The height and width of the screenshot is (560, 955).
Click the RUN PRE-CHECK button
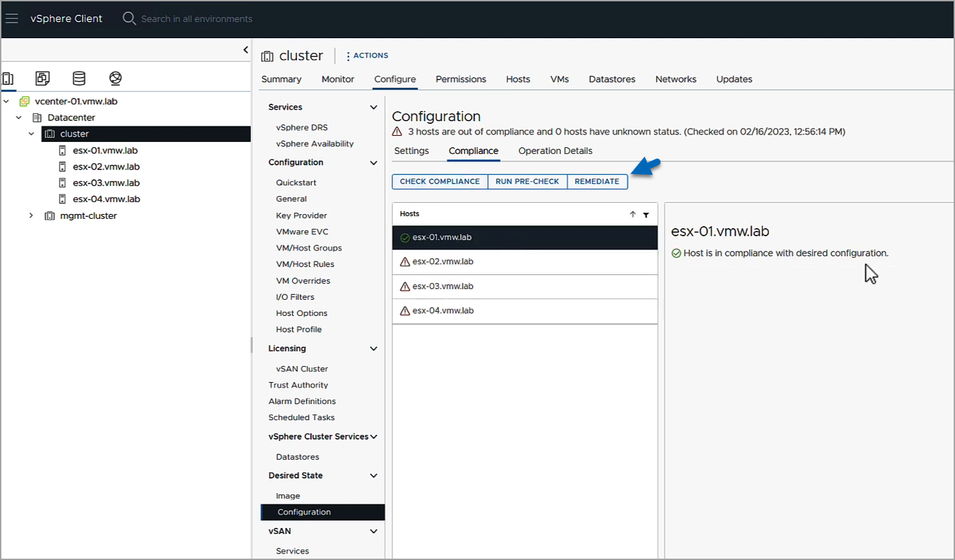point(527,181)
